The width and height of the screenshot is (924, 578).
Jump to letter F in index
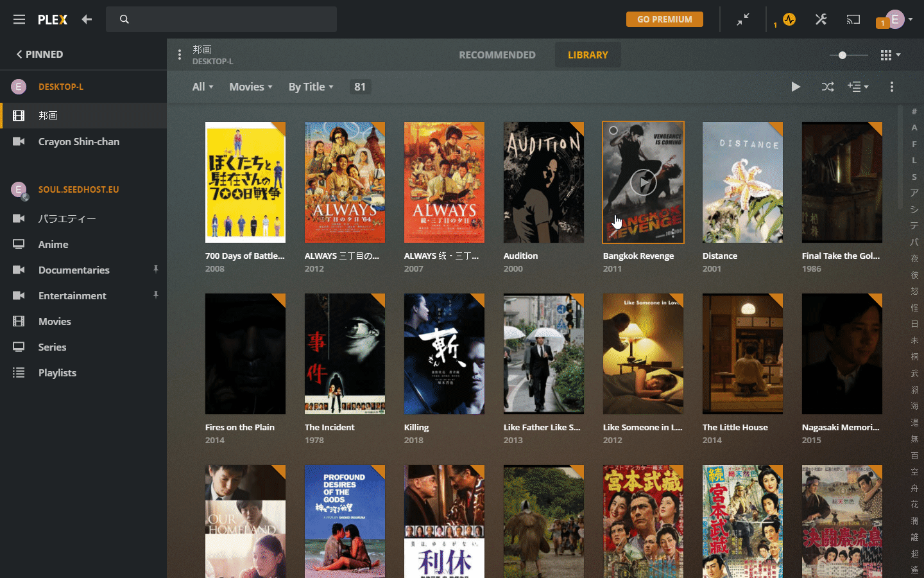pos(914,144)
